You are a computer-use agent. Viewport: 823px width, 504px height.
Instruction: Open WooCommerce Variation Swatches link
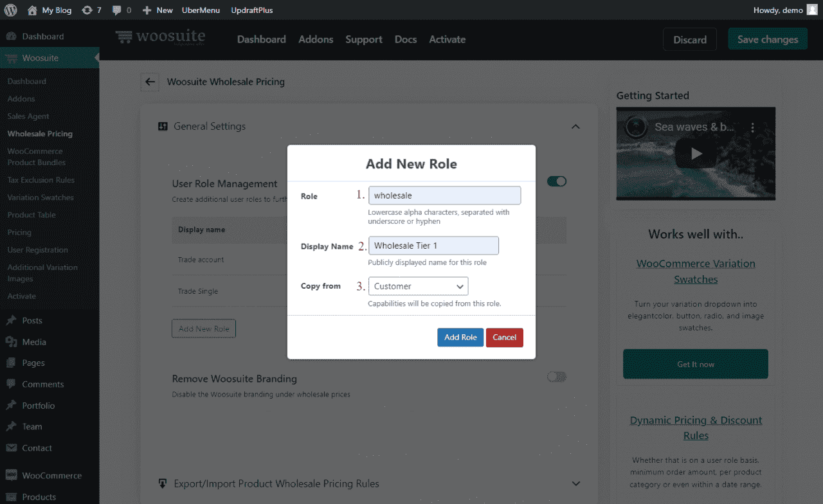coord(696,271)
